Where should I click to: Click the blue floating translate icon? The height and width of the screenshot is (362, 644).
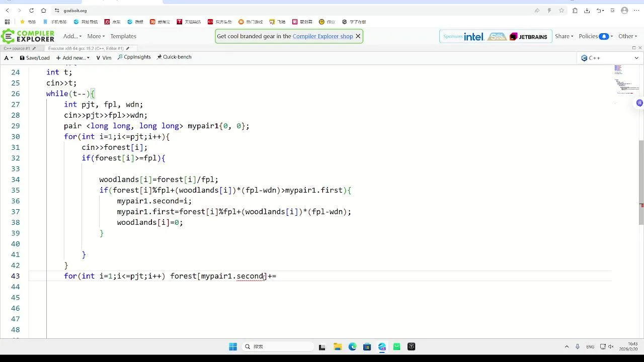point(639,103)
